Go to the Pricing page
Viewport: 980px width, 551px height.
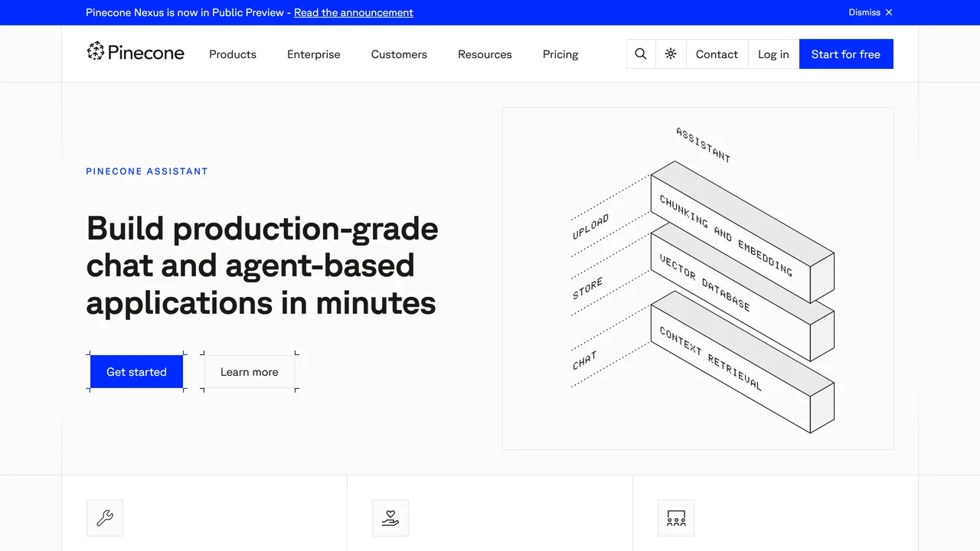pyautogui.click(x=560, y=54)
